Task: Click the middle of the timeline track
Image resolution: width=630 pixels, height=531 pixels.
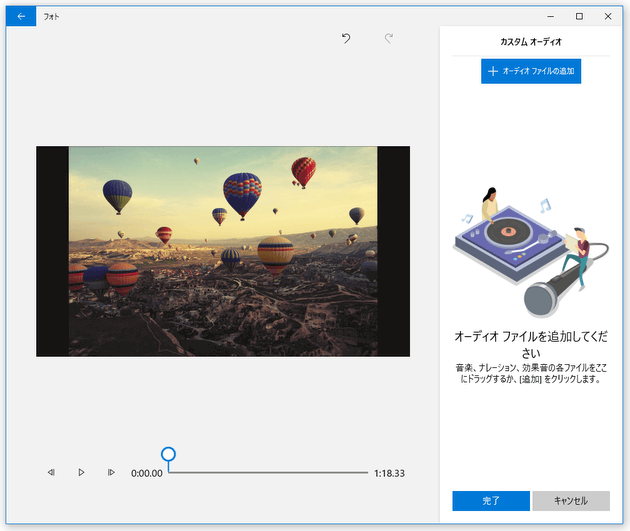Action: pos(268,472)
